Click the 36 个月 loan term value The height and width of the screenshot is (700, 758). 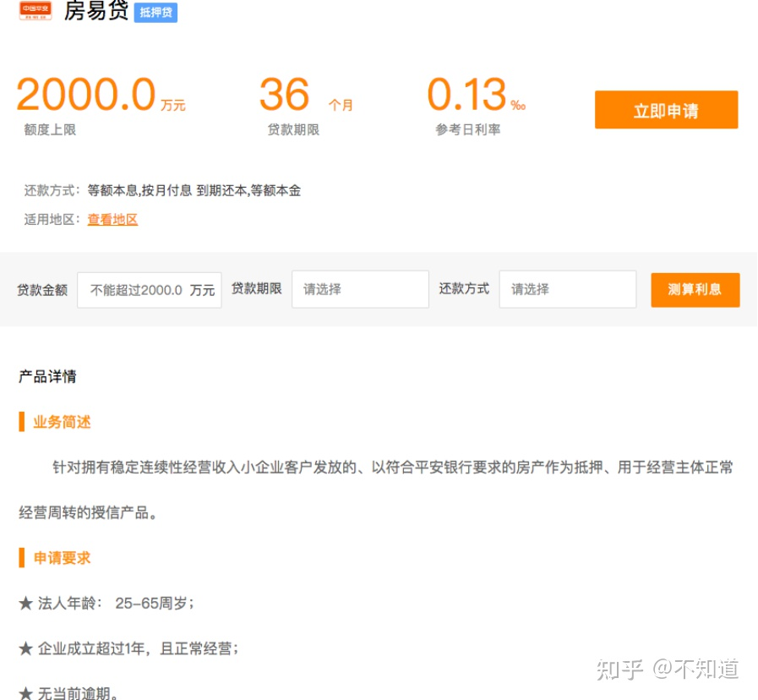coord(306,95)
